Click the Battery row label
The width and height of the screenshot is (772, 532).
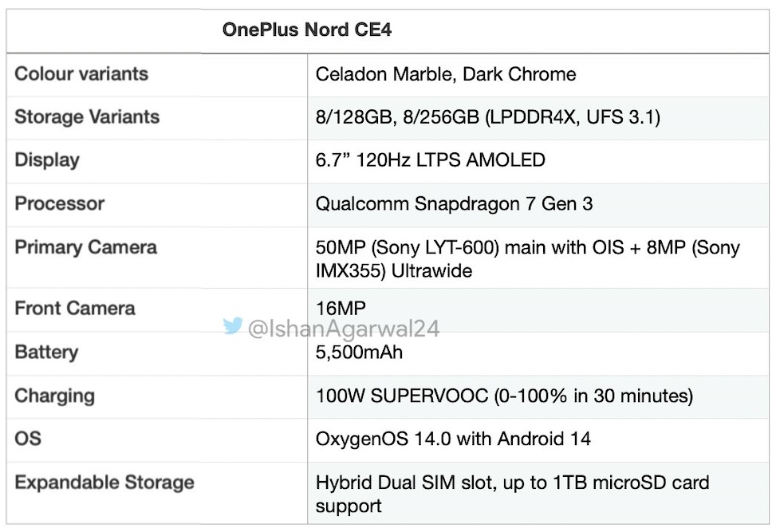coord(46,353)
